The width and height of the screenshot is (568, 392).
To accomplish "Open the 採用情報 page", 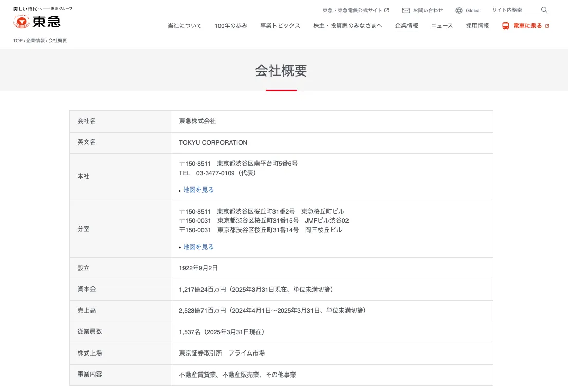I will pos(477,25).
